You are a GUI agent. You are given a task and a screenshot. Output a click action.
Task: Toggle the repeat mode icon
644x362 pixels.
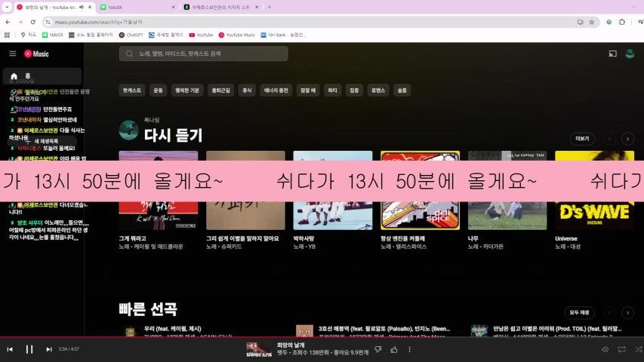[x=622, y=349]
